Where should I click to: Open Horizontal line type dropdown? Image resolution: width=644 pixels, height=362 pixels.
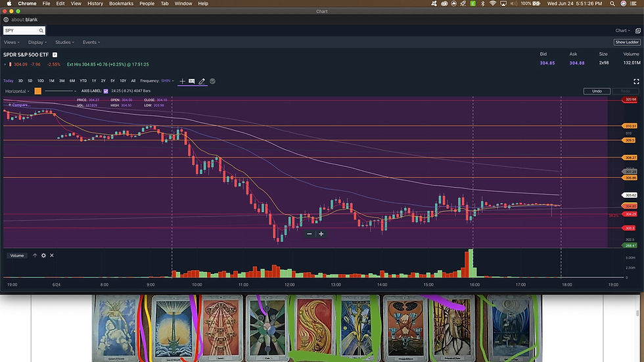(x=17, y=91)
